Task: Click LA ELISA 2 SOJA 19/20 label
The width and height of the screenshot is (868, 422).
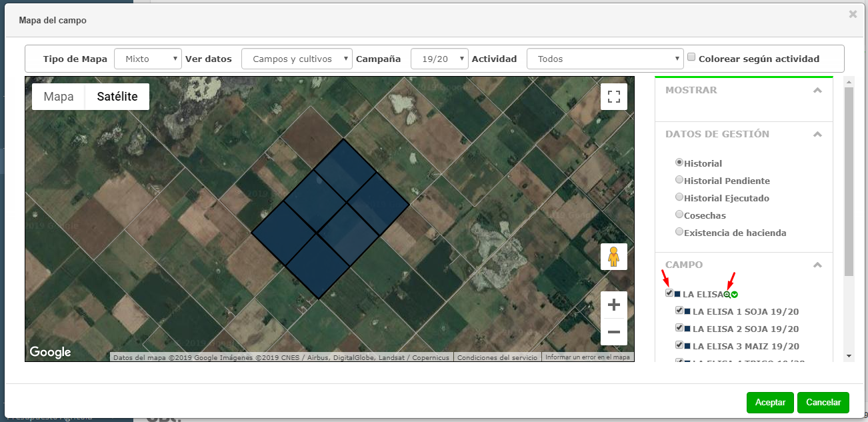Action: coord(745,329)
